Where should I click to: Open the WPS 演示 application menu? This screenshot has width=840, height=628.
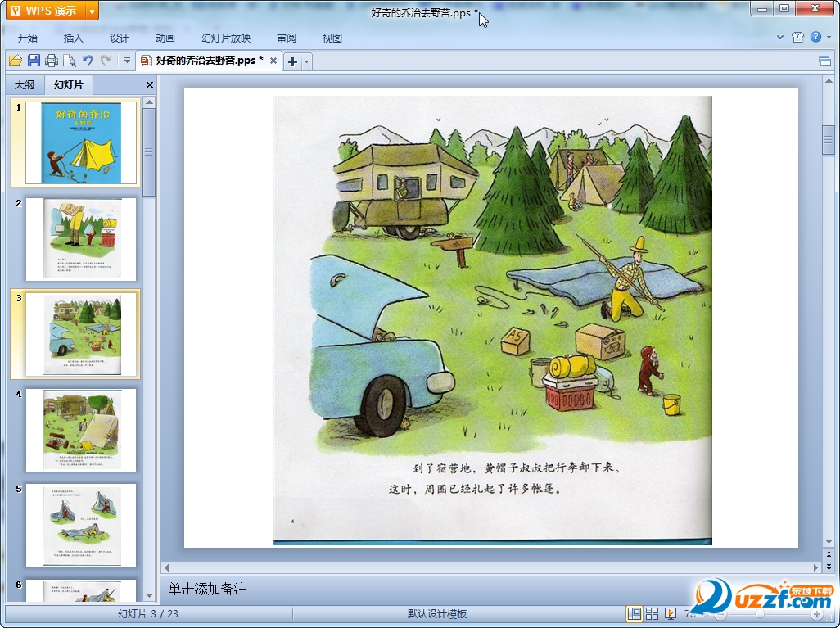pos(46,11)
